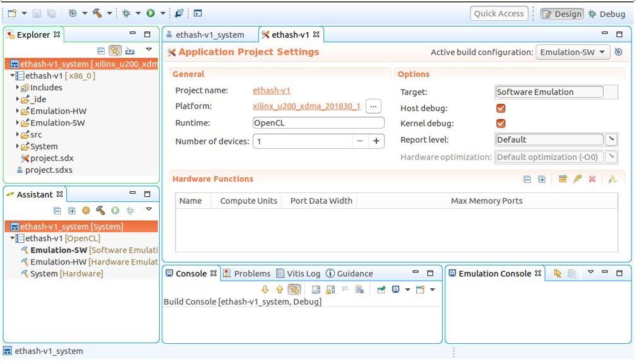Screen dimensions: 636x364
Task: Click the Save All toolbar icon
Action: [52, 13]
